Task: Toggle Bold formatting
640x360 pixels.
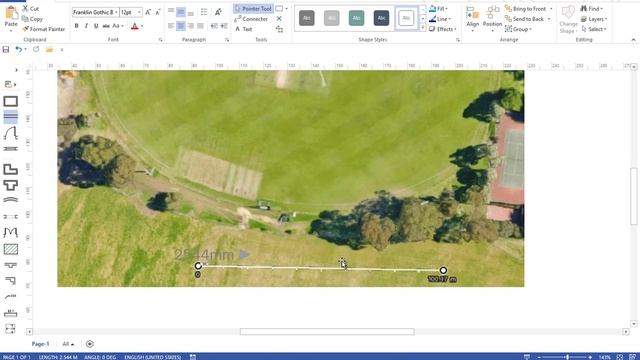Action: (x=76, y=26)
